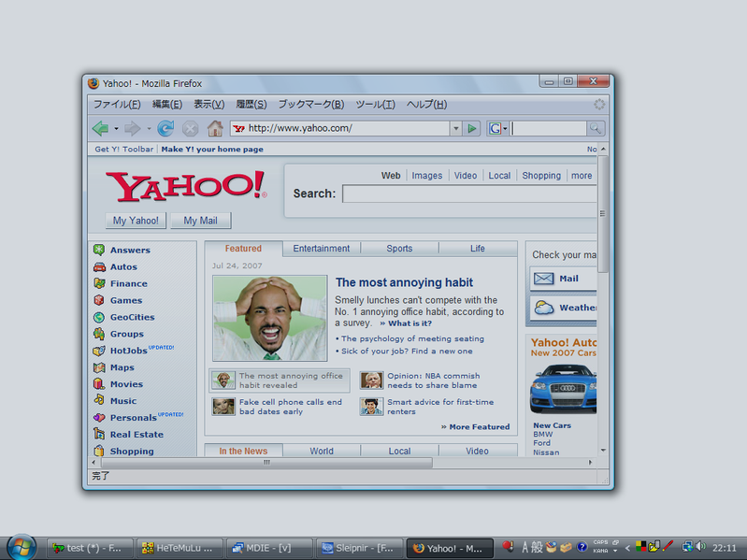Click the Games cube icon
This screenshot has height=560, width=747.
click(99, 300)
